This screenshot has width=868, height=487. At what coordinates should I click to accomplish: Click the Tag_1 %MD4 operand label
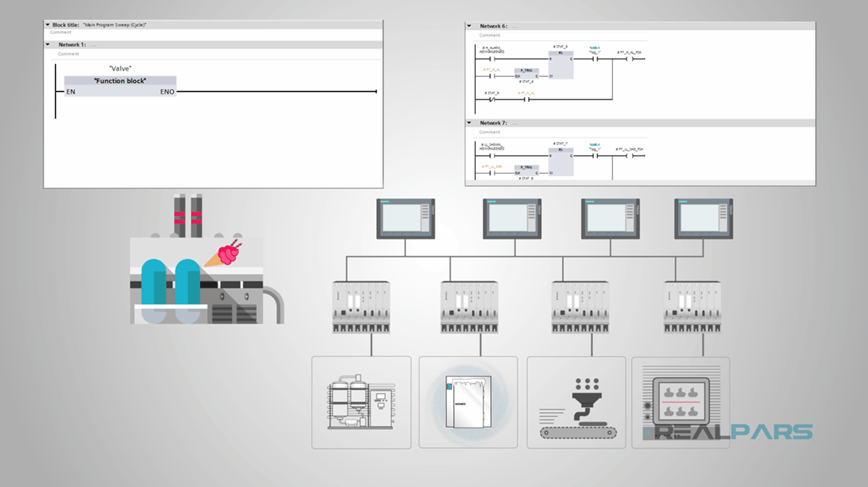pyautogui.click(x=594, y=51)
